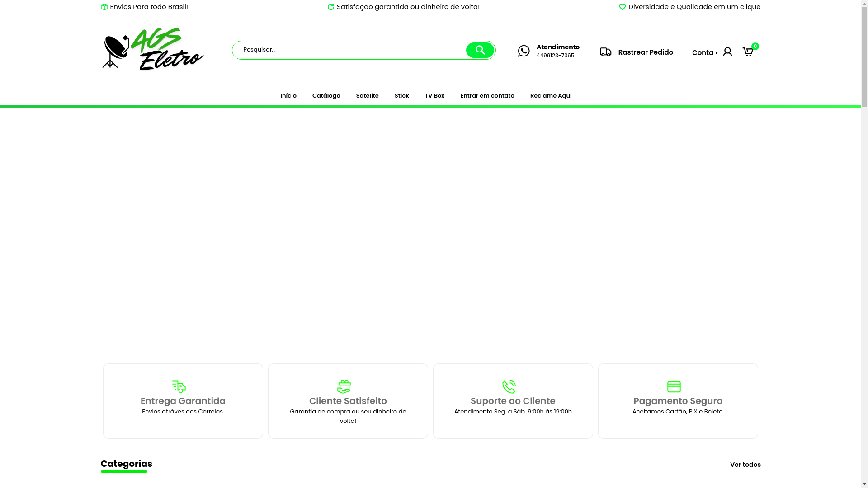Viewport: 868px width, 488px height.
Task: Click the Pagamento Seguro credit card icon
Action: [x=674, y=387]
